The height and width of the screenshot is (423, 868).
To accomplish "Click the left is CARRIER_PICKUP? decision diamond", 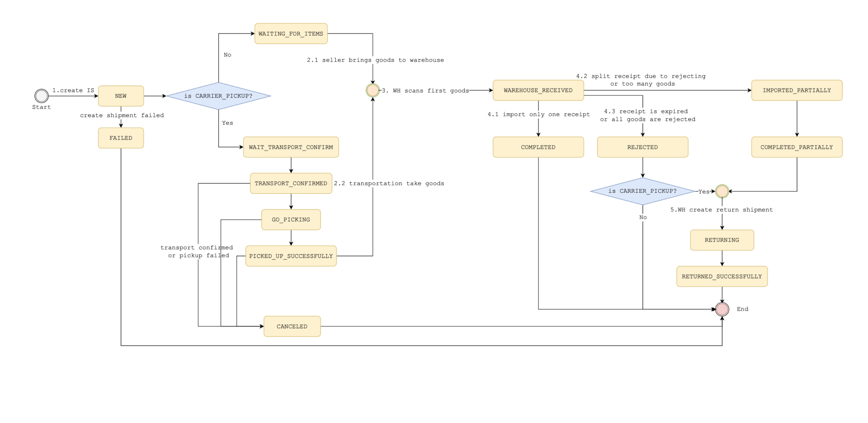I will (x=219, y=95).
